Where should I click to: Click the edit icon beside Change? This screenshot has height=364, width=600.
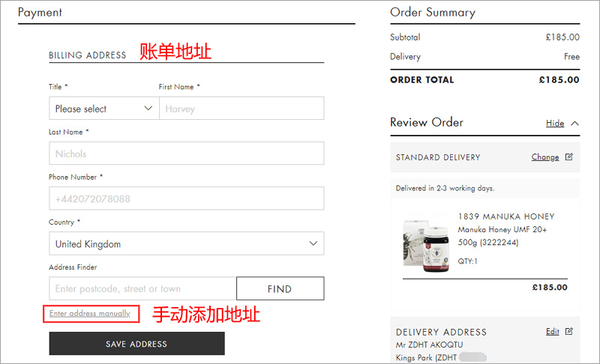pos(569,157)
